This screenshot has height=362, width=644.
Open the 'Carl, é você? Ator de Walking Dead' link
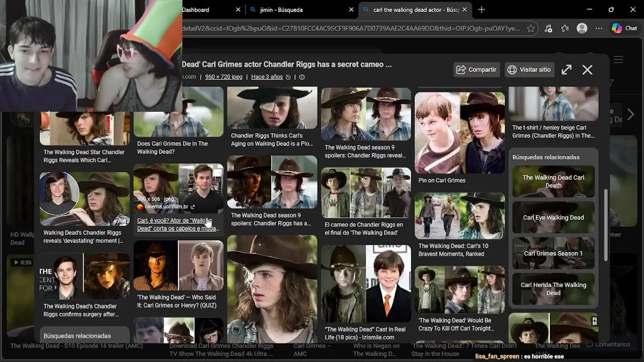point(179,224)
